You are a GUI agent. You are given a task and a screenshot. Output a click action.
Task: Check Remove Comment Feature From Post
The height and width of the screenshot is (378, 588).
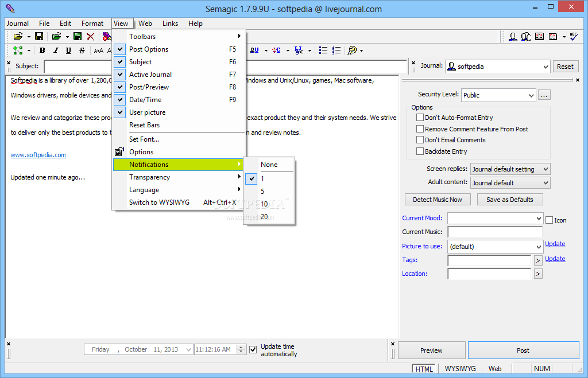[x=420, y=129]
